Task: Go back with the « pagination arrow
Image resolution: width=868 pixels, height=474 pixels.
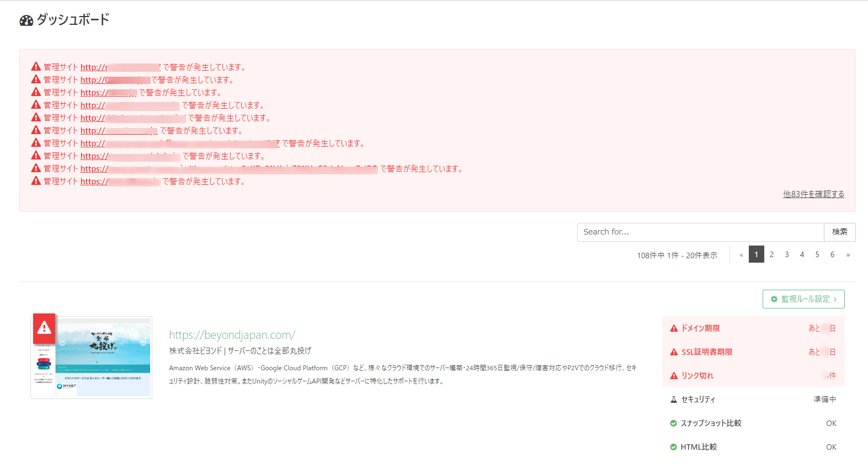Action: pos(741,254)
